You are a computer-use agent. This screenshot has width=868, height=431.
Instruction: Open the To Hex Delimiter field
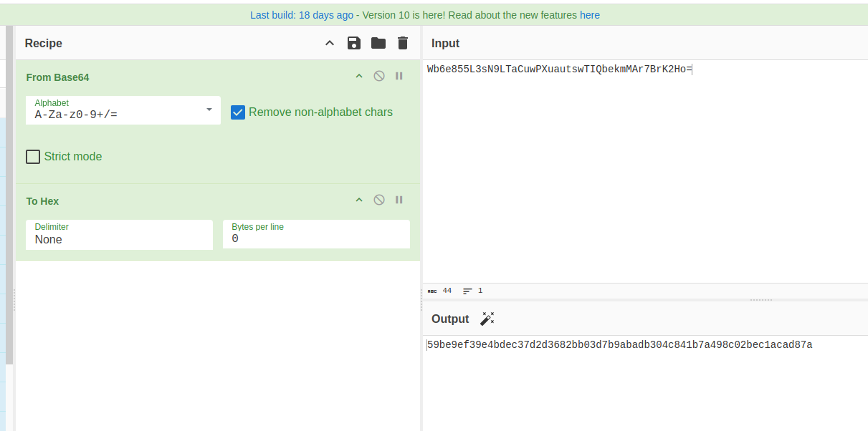tap(119, 235)
